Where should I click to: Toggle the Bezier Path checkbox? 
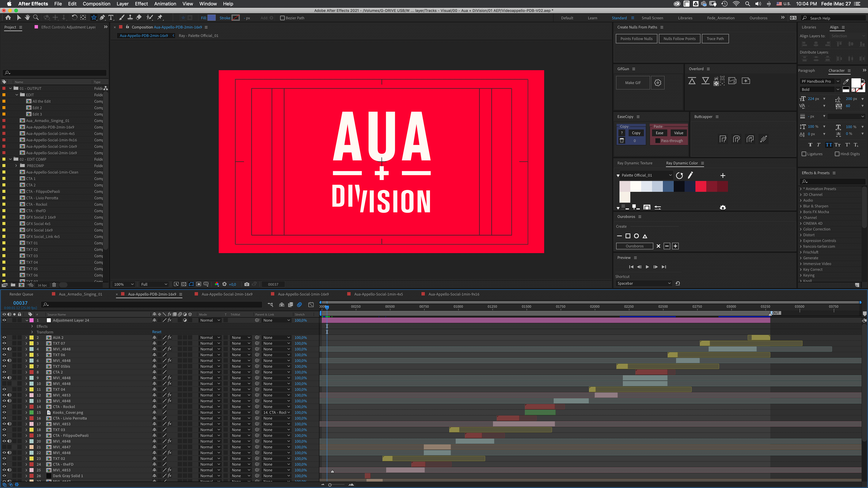(x=282, y=18)
